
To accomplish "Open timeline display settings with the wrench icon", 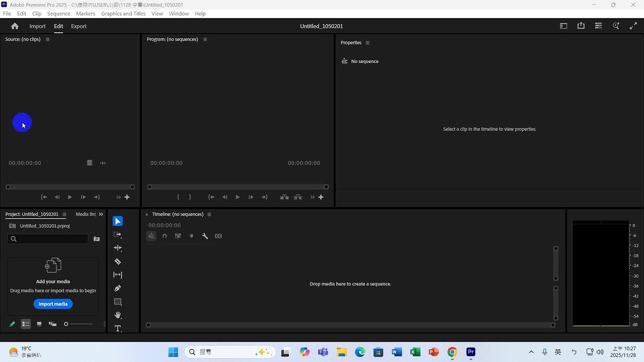I will tap(205, 236).
